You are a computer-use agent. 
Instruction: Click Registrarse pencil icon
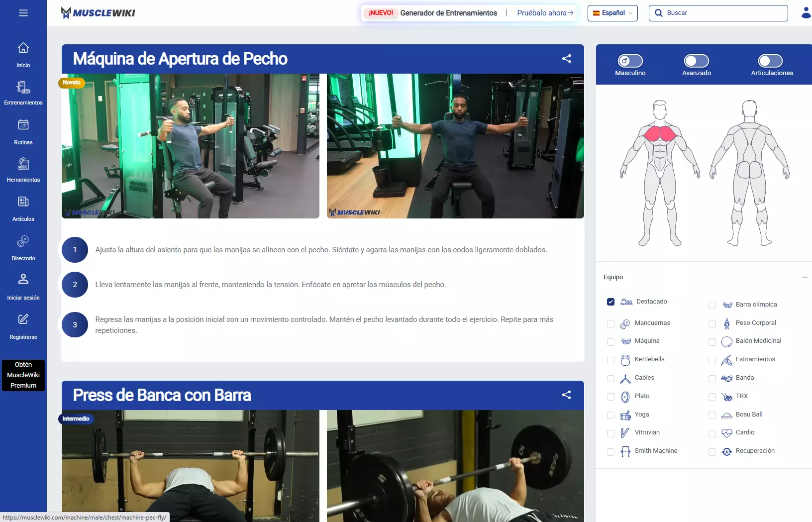tap(23, 319)
